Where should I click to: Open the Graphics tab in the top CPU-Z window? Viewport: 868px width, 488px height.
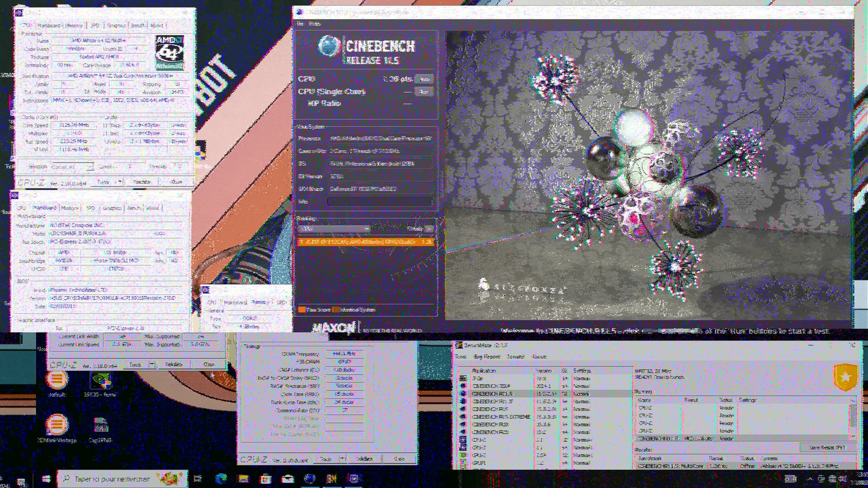pyautogui.click(x=116, y=26)
